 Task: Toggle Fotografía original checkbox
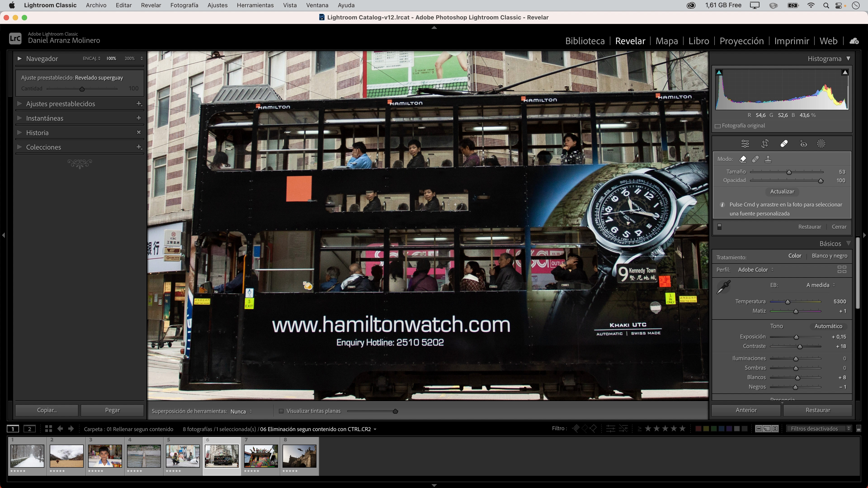coord(718,126)
